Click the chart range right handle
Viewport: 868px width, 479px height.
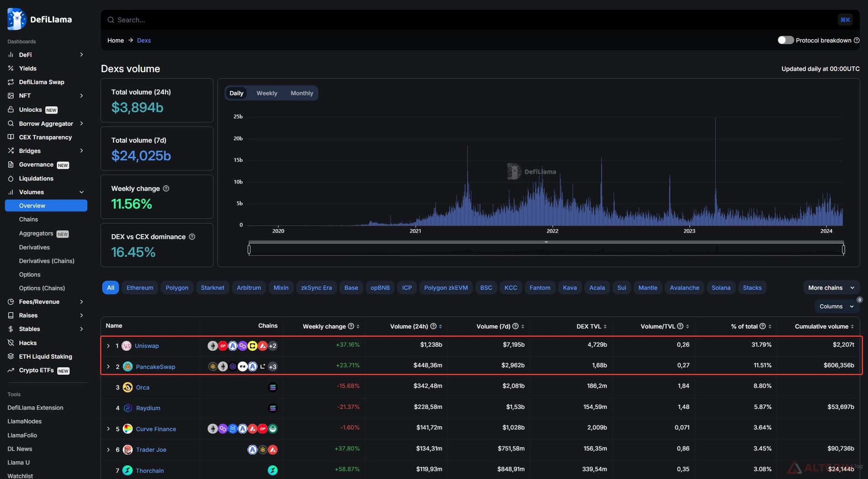tap(843, 249)
